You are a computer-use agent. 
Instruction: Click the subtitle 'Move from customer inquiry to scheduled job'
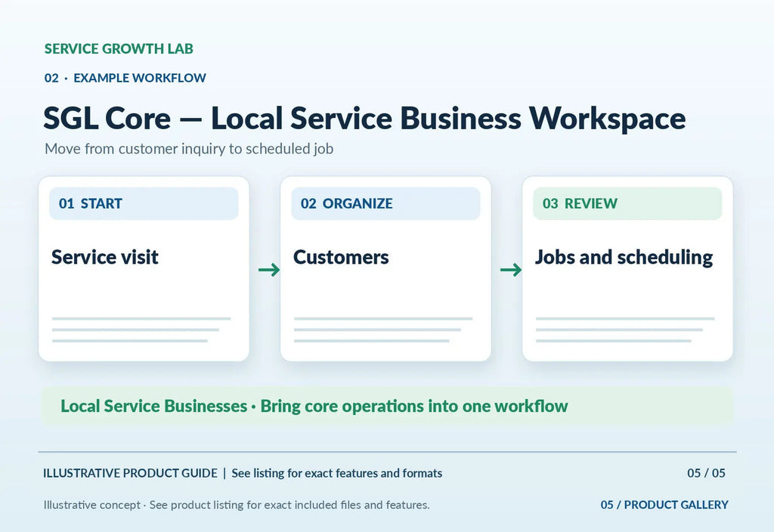(x=189, y=149)
